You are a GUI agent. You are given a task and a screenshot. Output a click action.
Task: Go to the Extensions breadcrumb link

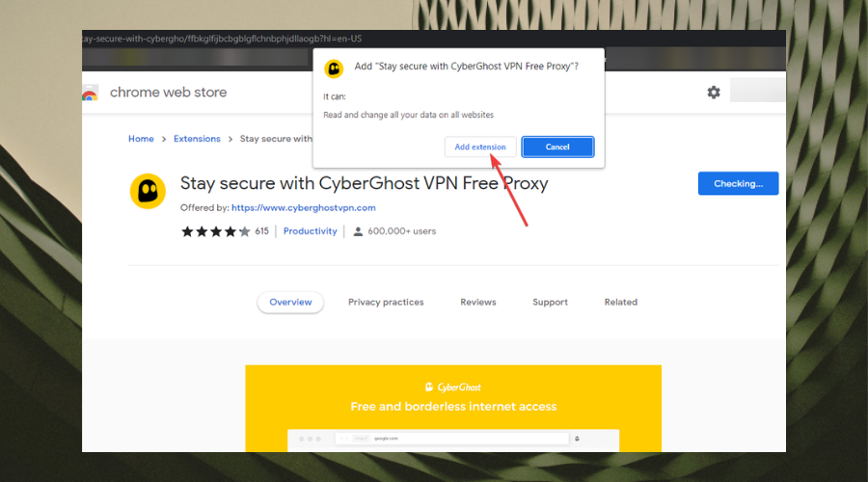[x=197, y=139]
